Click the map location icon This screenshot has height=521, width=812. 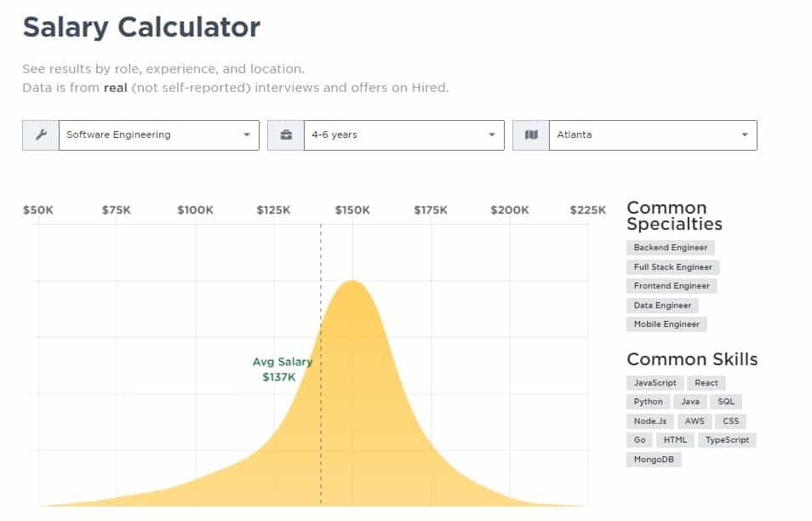click(x=531, y=135)
